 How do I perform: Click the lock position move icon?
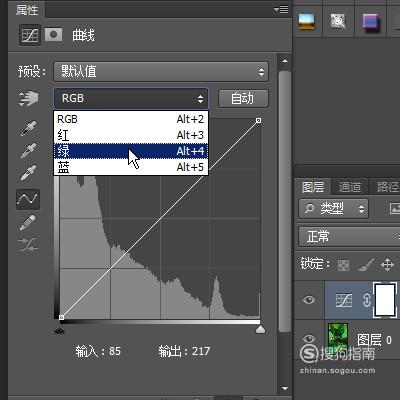(x=387, y=265)
